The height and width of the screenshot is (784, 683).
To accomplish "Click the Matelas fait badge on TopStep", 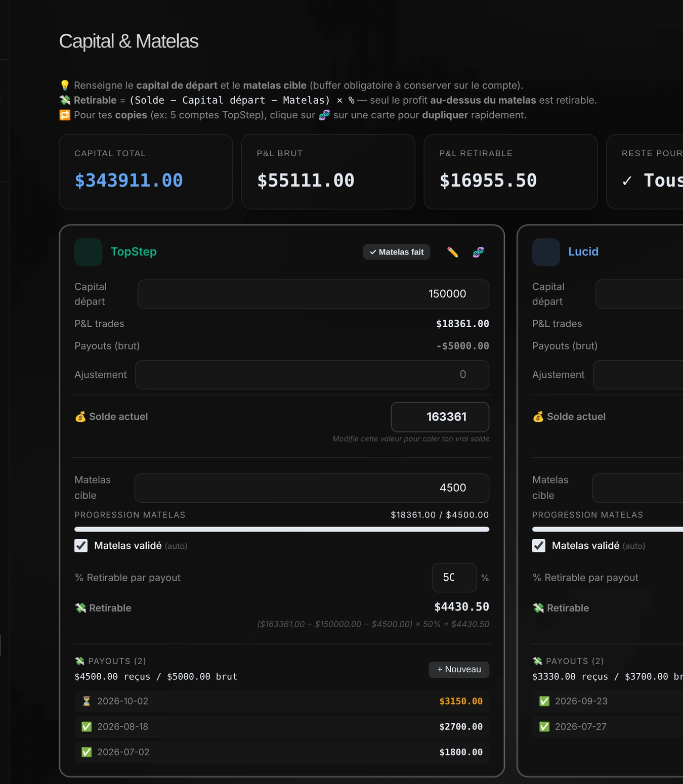I will point(397,252).
